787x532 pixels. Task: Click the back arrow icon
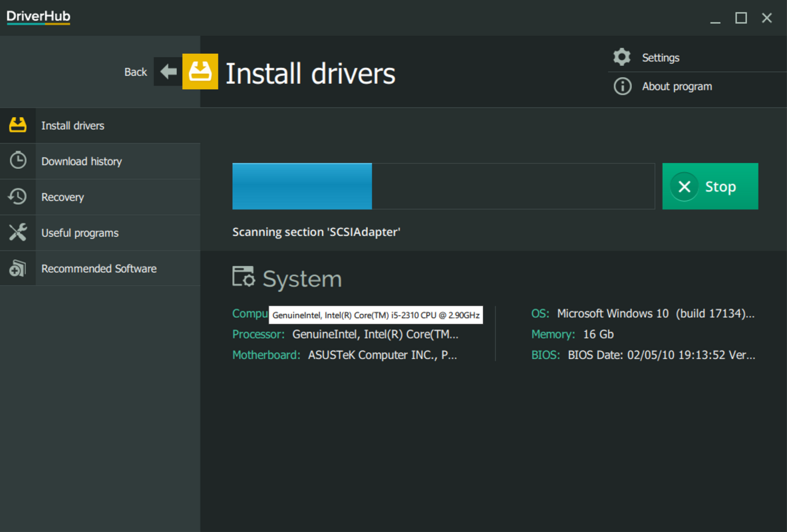click(x=168, y=72)
